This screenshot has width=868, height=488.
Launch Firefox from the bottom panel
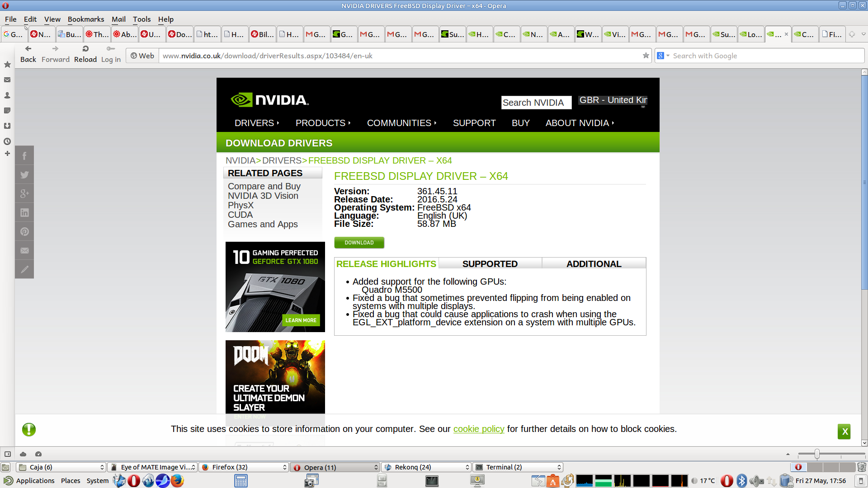(177, 480)
